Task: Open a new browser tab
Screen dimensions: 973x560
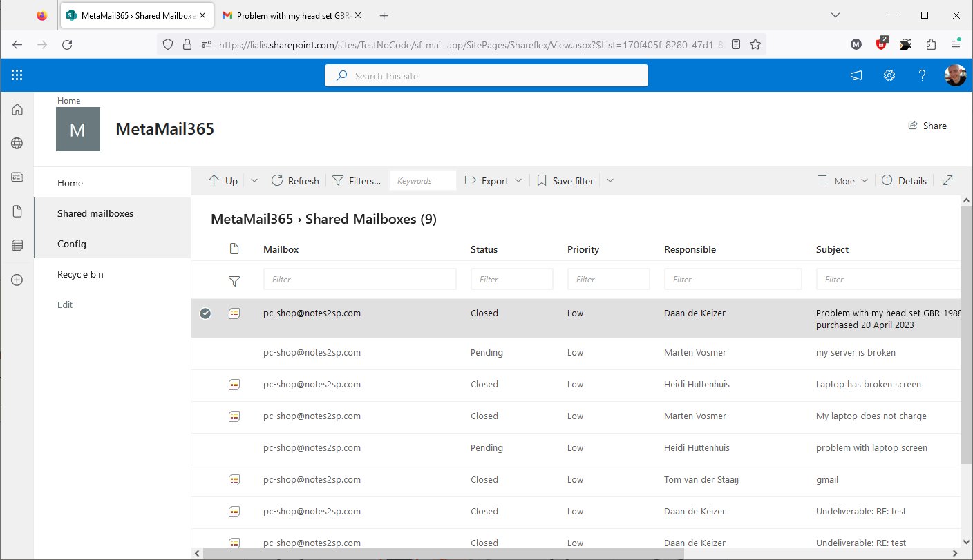Action: tap(384, 15)
